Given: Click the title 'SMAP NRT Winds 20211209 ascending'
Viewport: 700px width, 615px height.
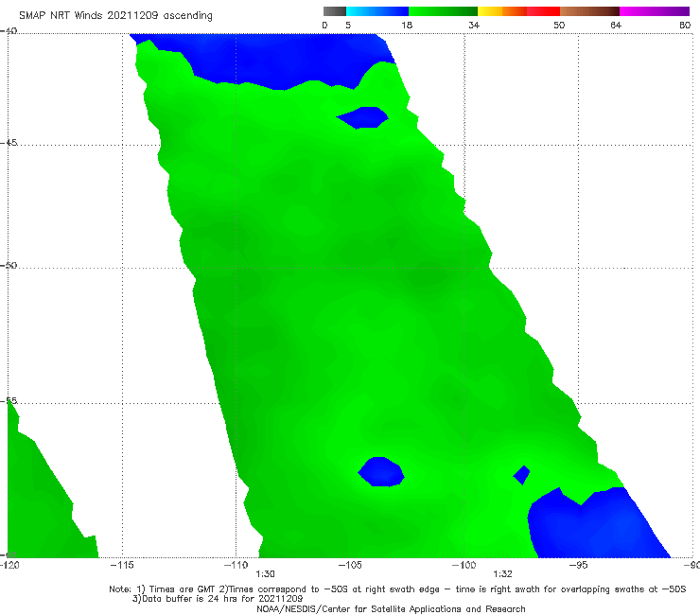Looking at the screenshot, I should click(x=115, y=15).
